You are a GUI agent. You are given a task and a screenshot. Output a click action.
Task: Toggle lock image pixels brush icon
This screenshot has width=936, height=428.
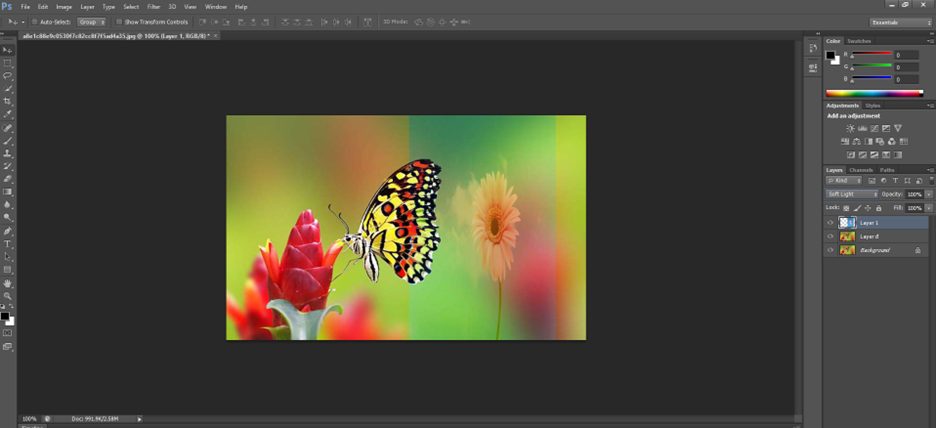pos(857,208)
